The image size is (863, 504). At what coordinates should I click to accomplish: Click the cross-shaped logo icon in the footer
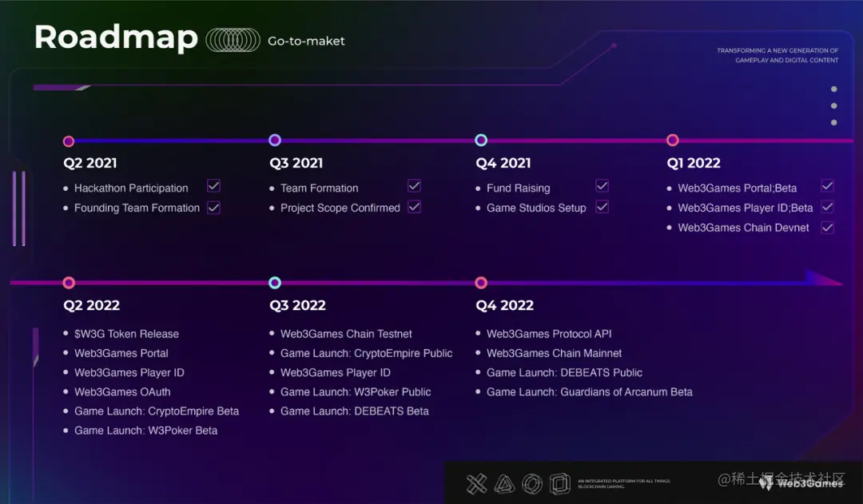[477, 483]
